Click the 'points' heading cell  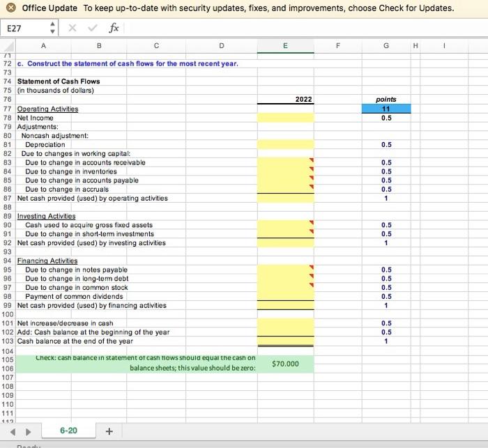point(386,99)
